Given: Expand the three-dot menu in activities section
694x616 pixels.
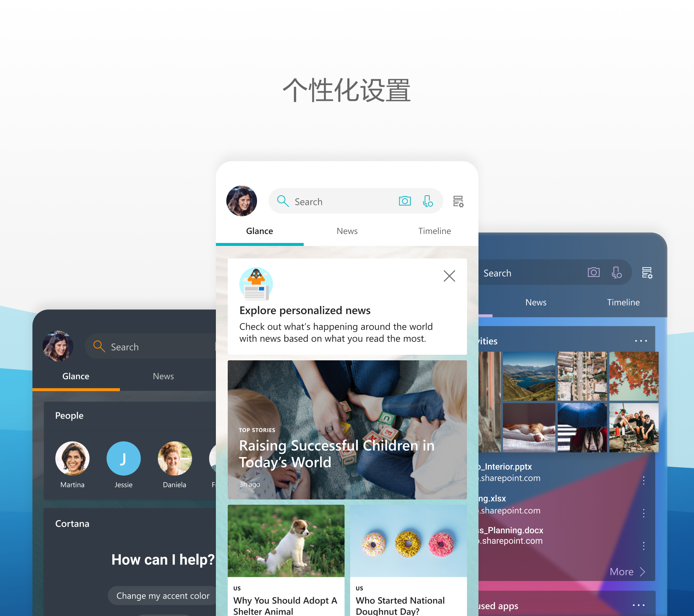Looking at the screenshot, I should coord(641,341).
